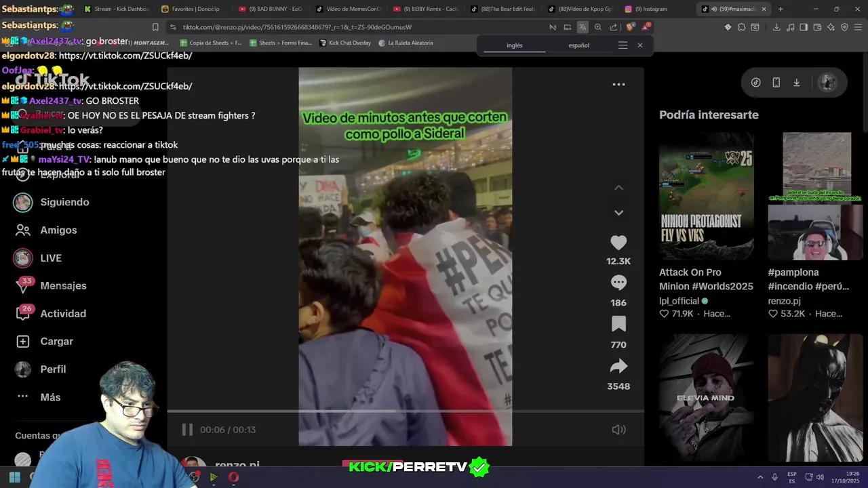868x488 pixels.
Task: Open the browser extensions puzzle icon
Action: pos(741,27)
